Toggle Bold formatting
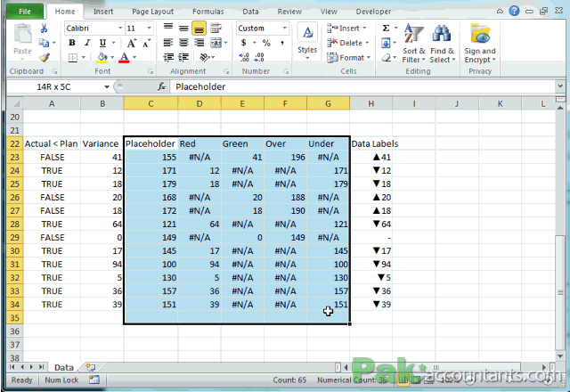570x392 pixels. click(71, 43)
